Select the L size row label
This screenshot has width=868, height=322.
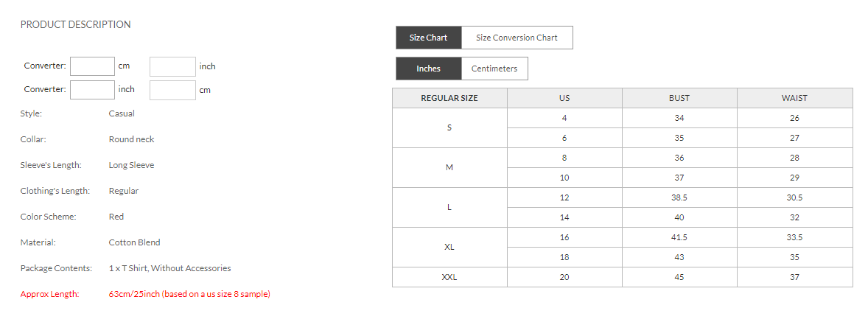449,207
